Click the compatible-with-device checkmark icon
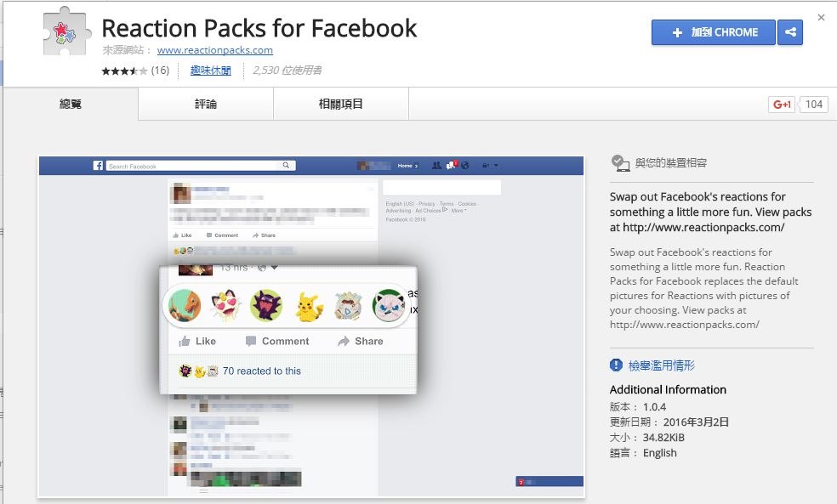The image size is (837, 504). [620, 162]
